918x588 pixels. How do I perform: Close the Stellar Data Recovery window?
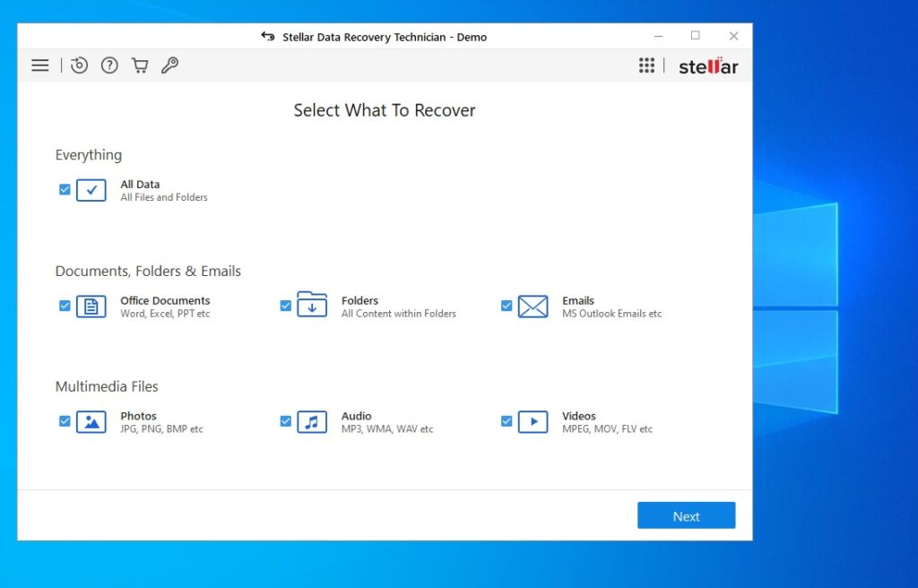click(733, 36)
